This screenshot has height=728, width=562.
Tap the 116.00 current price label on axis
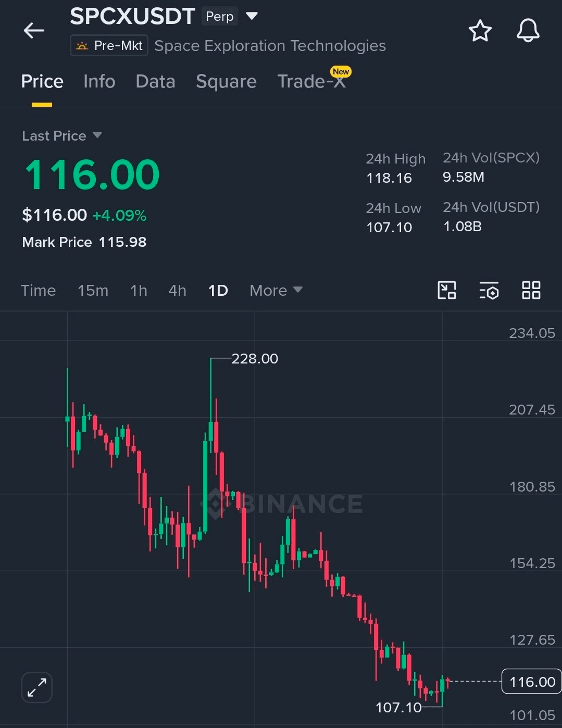pos(532,682)
